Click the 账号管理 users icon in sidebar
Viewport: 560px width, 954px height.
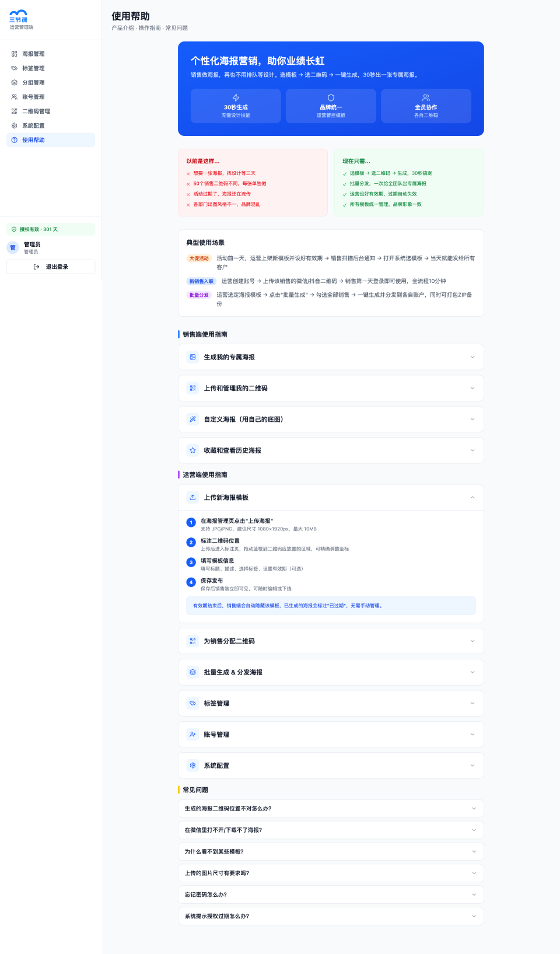[15, 97]
